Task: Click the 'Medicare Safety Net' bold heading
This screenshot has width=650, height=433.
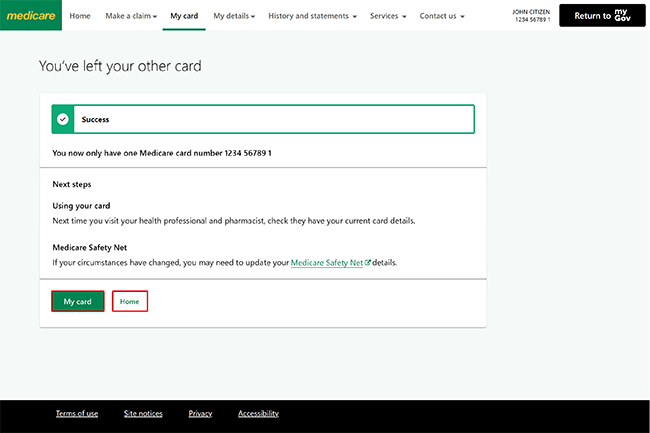Action: click(90, 248)
